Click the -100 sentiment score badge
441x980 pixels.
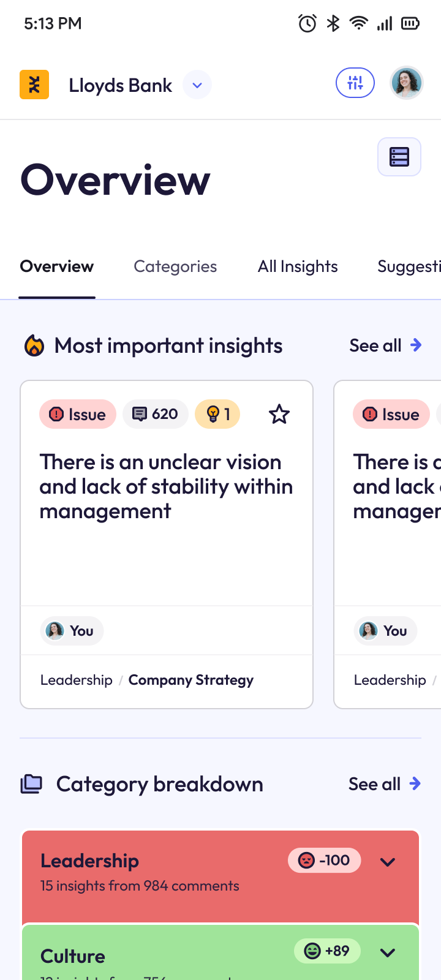(x=324, y=861)
